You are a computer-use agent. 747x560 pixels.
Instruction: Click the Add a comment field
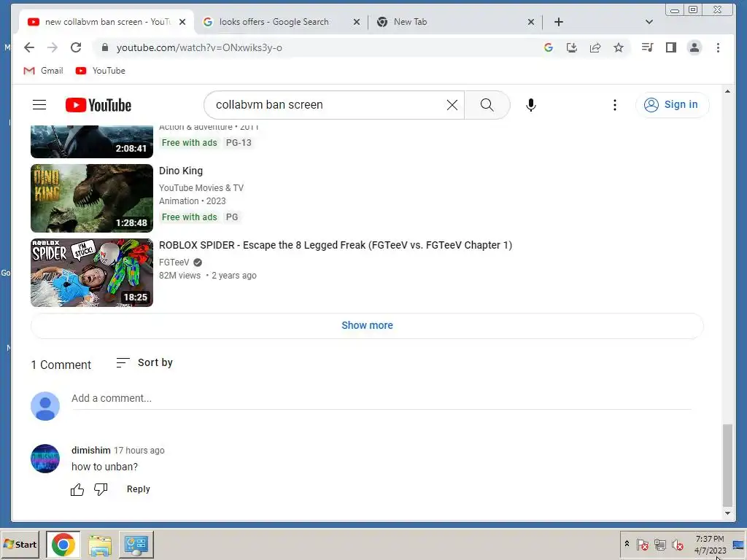point(381,399)
